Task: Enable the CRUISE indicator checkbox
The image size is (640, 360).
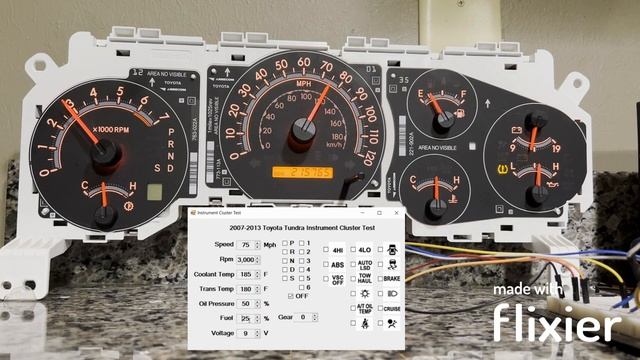Action: 380,309
